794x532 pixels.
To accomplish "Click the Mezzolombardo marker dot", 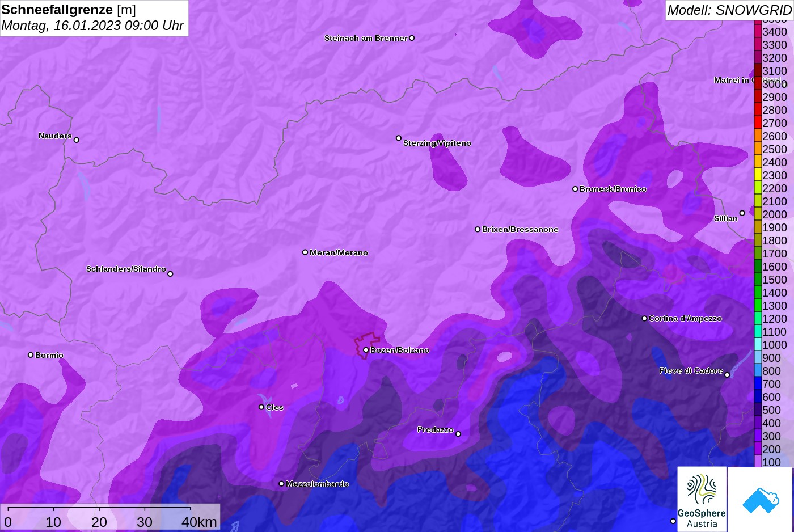I will click(x=281, y=484).
